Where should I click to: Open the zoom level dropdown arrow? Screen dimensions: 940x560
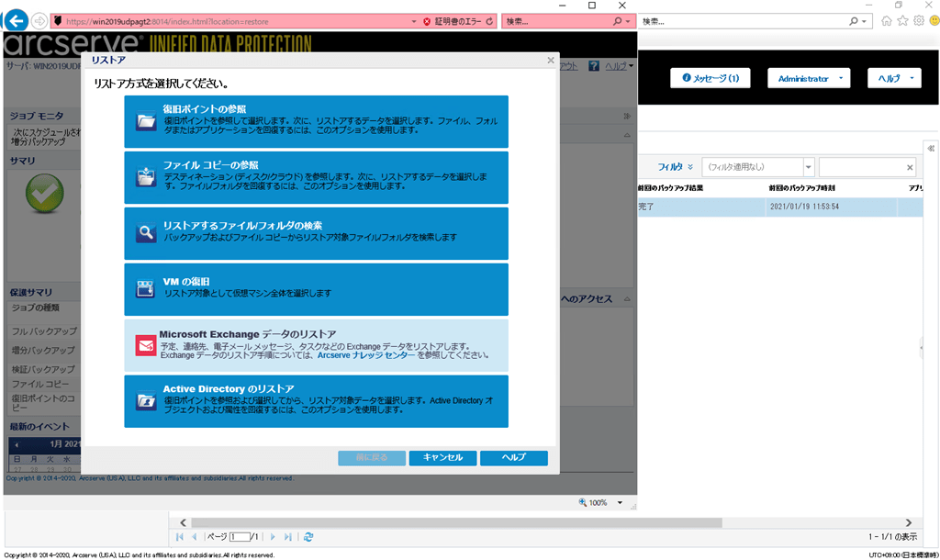click(620, 502)
